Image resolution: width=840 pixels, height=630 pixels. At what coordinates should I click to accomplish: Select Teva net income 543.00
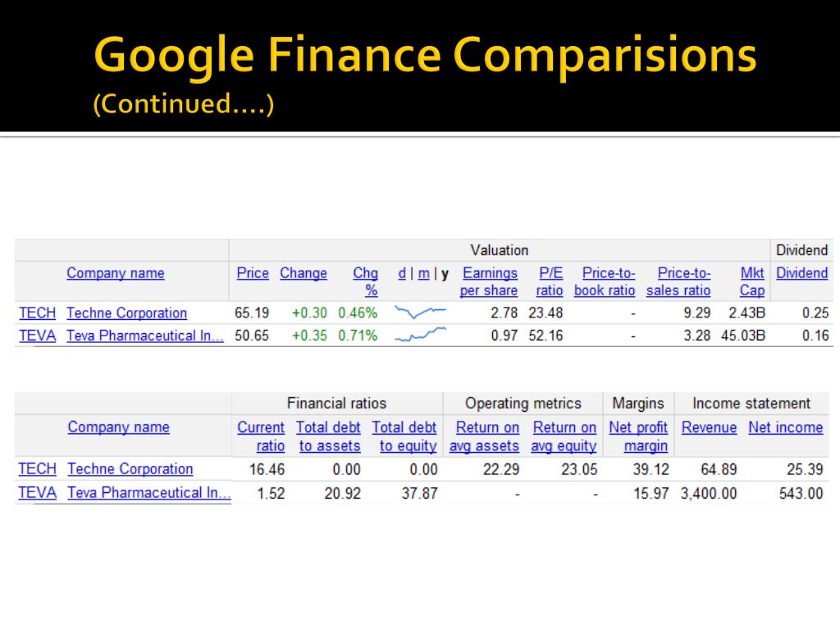click(x=801, y=493)
